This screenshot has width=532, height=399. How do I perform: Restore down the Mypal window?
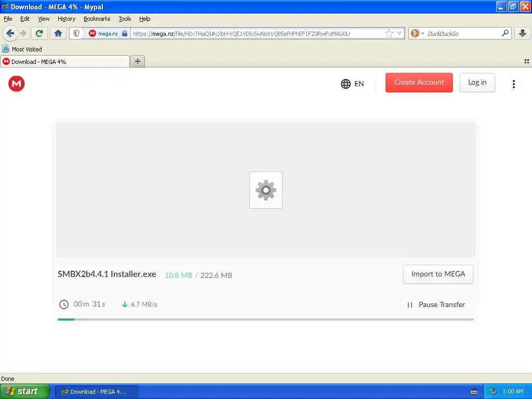pyautogui.click(x=513, y=6)
